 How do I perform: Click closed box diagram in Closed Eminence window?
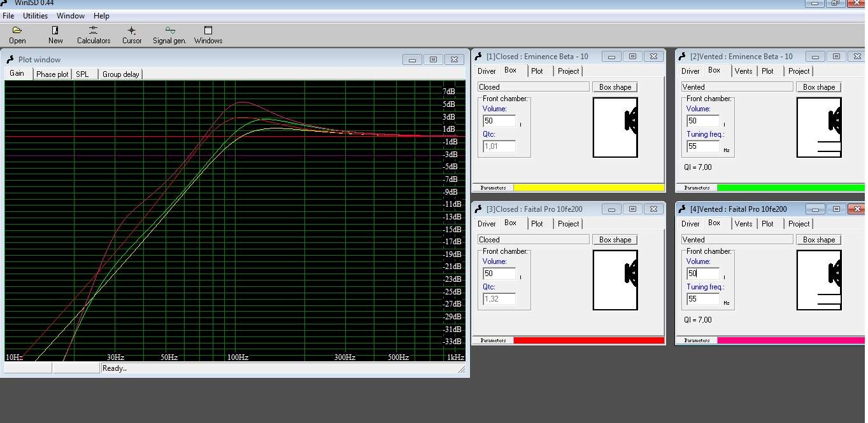[x=615, y=127]
